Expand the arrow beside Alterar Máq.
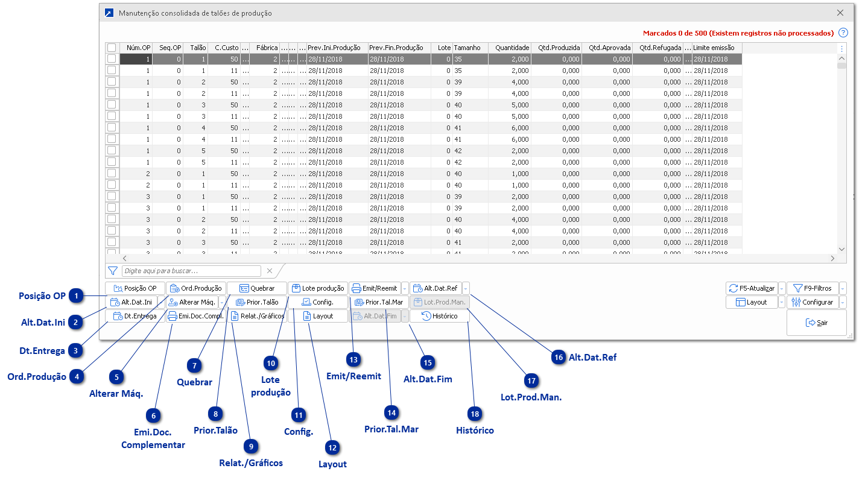The height and width of the screenshot is (480, 868). pos(223,302)
